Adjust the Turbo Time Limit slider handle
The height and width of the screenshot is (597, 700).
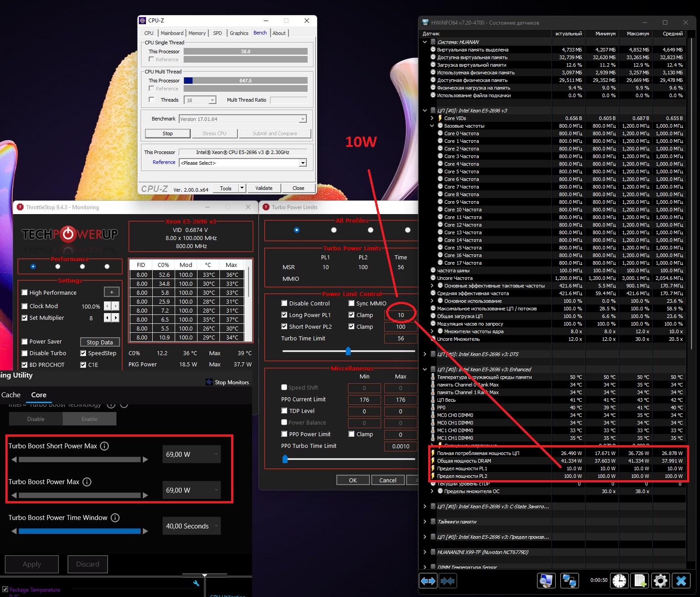coord(348,351)
